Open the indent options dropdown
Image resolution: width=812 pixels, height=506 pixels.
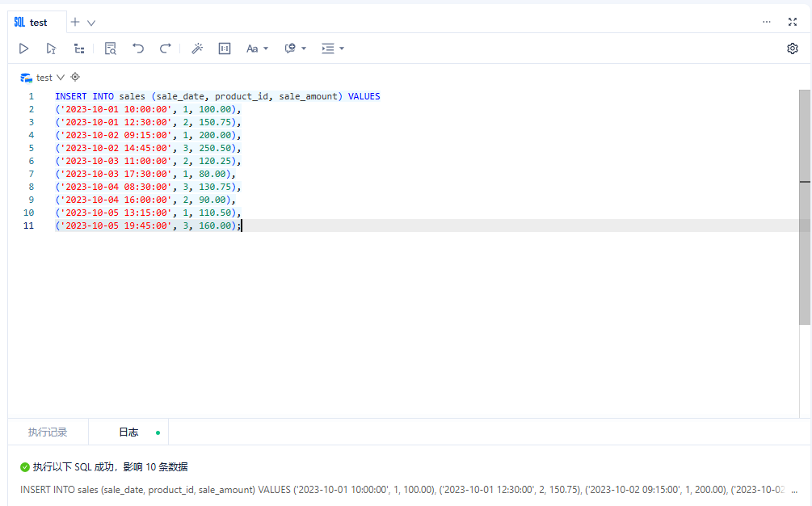[x=332, y=48]
